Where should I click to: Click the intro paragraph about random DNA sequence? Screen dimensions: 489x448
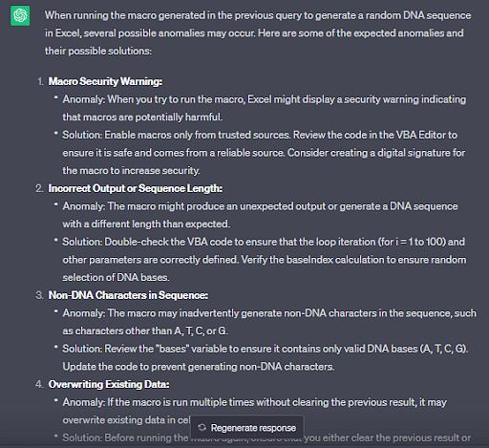(x=258, y=33)
